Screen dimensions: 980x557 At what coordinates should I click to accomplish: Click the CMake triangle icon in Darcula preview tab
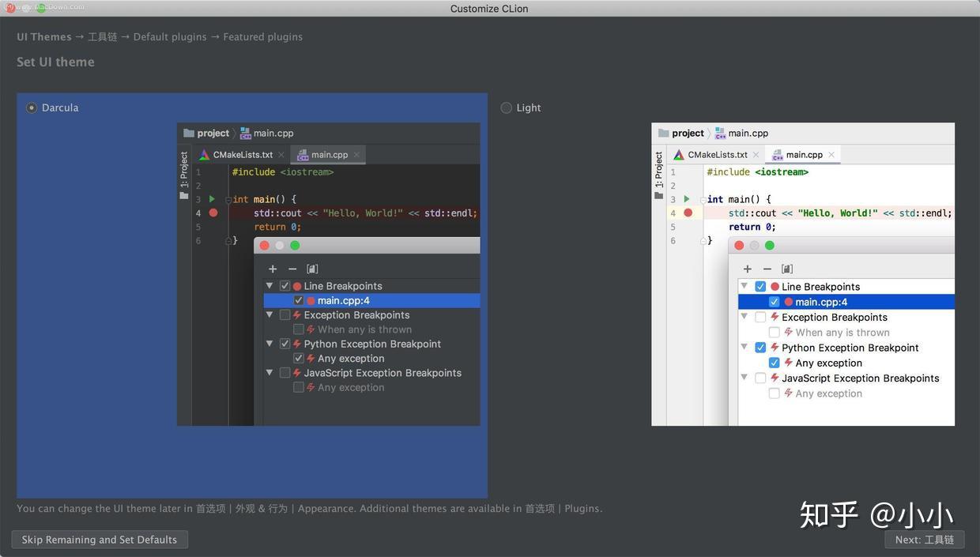pos(204,155)
